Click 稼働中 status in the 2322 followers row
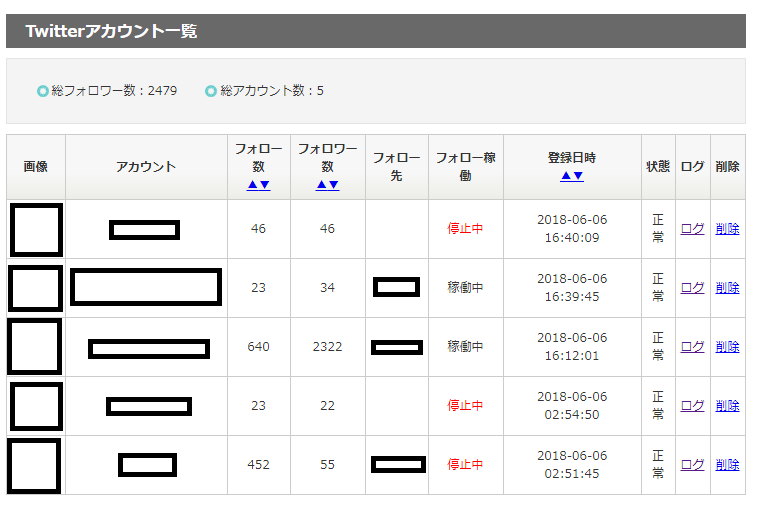Image resolution: width=766 pixels, height=506 pixels. (465, 347)
